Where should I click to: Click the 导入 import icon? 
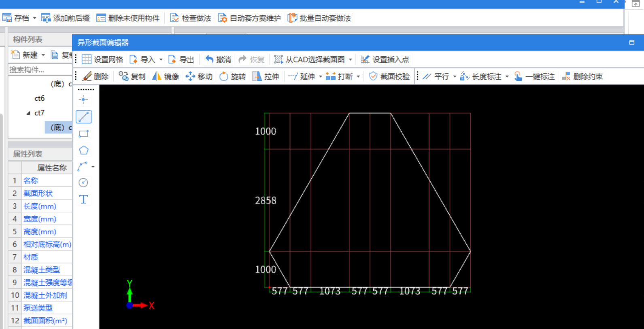133,59
